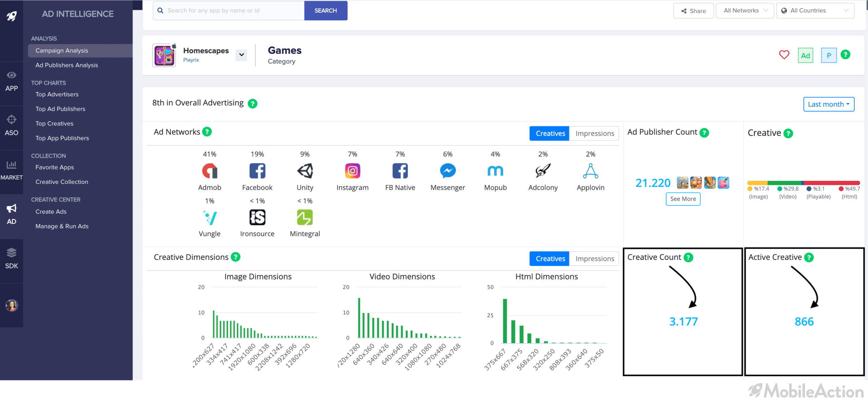Screen dimensions: 868x400
Task: Open help for Overall Advertising rank
Action: point(253,103)
